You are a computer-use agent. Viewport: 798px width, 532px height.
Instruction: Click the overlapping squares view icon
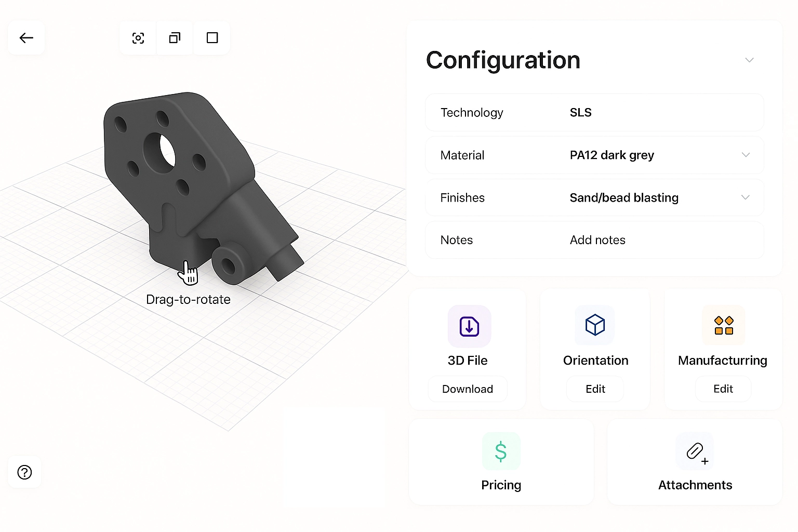tap(175, 38)
